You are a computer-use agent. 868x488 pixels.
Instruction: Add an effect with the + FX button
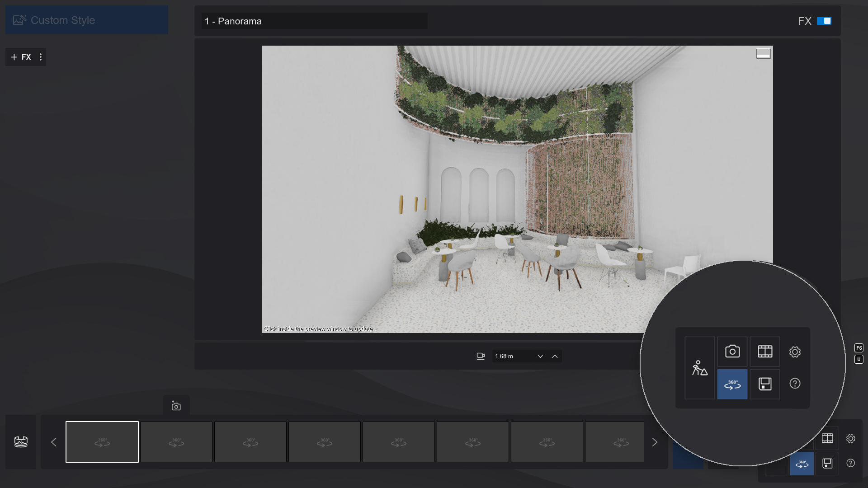[21, 57]
